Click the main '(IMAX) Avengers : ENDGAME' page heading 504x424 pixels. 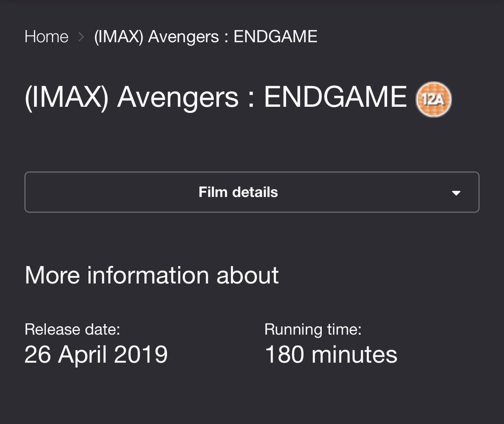(215, 97)
